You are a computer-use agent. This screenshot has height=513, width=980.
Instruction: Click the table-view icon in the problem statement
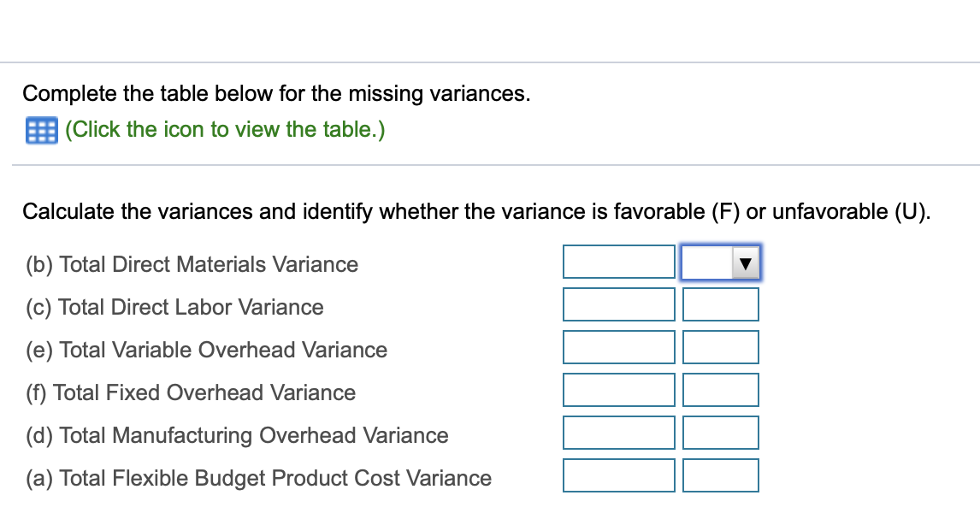coord(38,129)
